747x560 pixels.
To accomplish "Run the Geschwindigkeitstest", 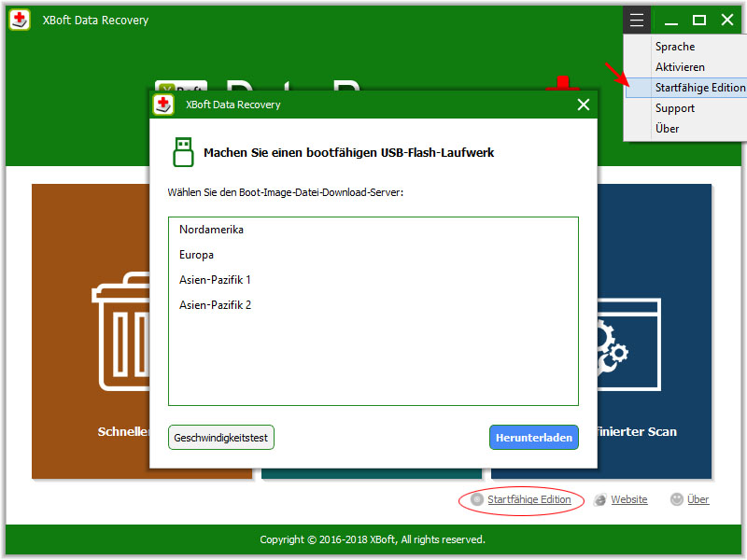I will click(x=221, y=438).
